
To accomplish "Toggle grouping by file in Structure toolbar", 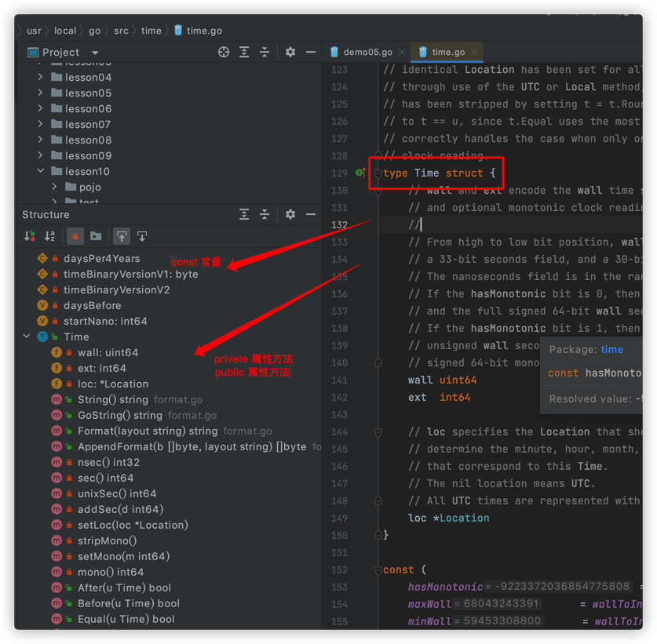I will (x=96, y=237).
